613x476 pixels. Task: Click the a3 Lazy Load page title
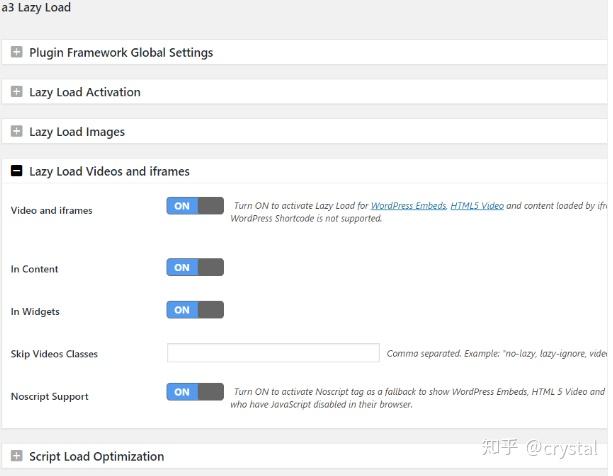coord(36,8)
